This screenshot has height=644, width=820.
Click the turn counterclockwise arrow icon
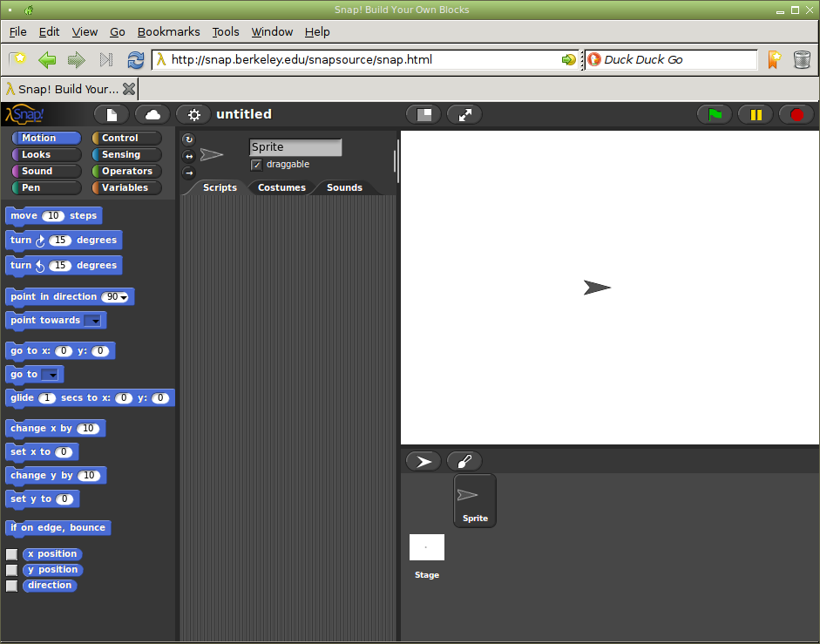pyautogui.click(x=40, y=266)
